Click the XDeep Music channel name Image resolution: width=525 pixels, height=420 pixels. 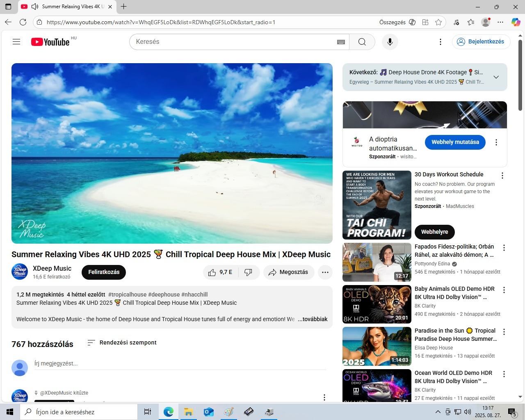(x=52, y=268)
